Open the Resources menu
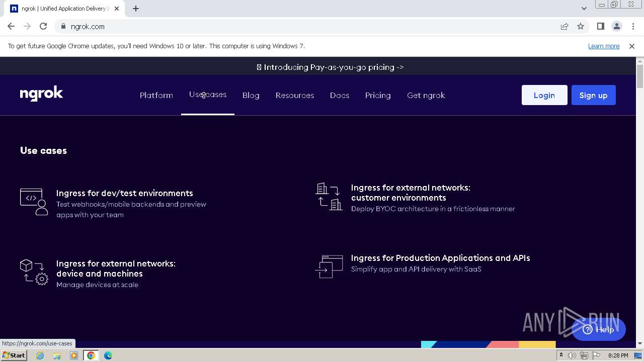This screenshot has width=644, height=362. point(295,95)
